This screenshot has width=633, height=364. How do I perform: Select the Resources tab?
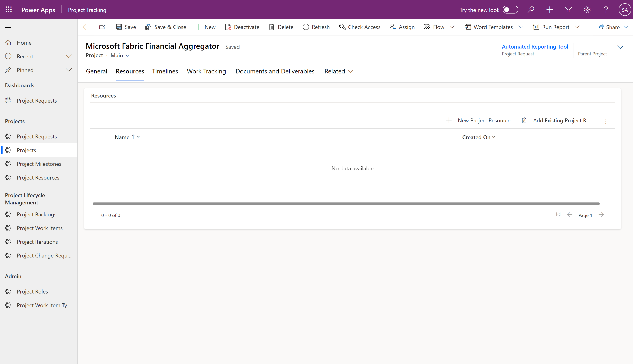coord(130,71)
